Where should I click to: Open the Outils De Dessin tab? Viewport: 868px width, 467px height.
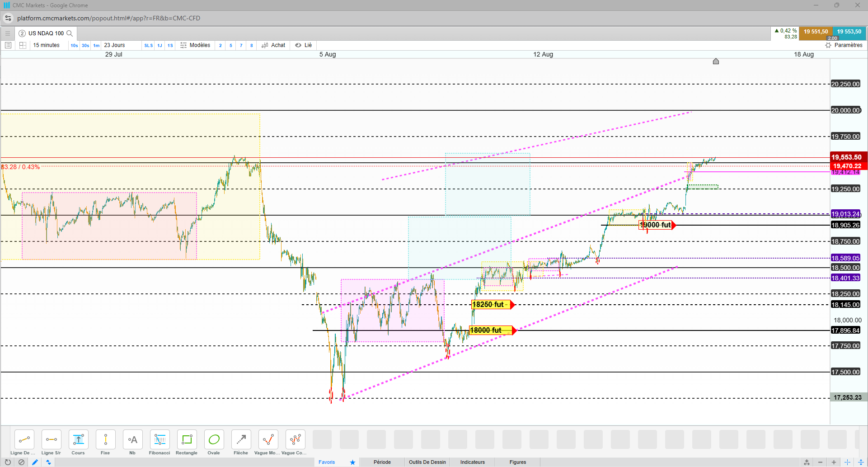[x=427, y=462]
